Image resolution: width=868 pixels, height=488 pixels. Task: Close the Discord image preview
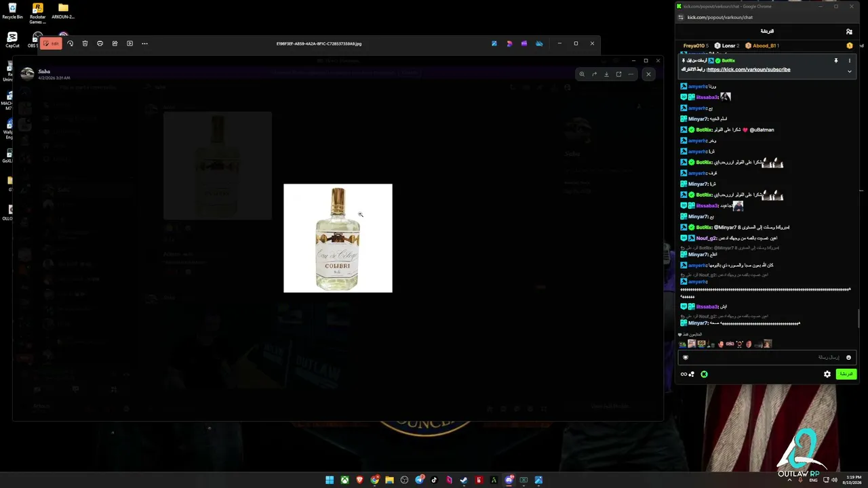pos(648,74)
